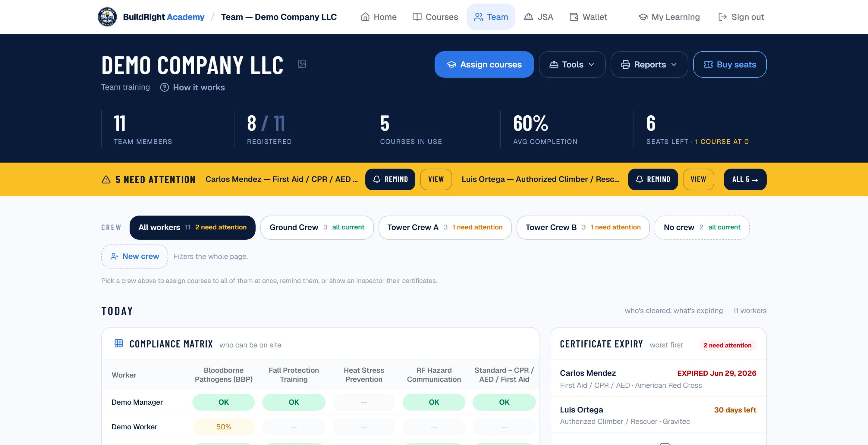Click Team — Demo Company LLC breadcrumb

pos(279,17)
